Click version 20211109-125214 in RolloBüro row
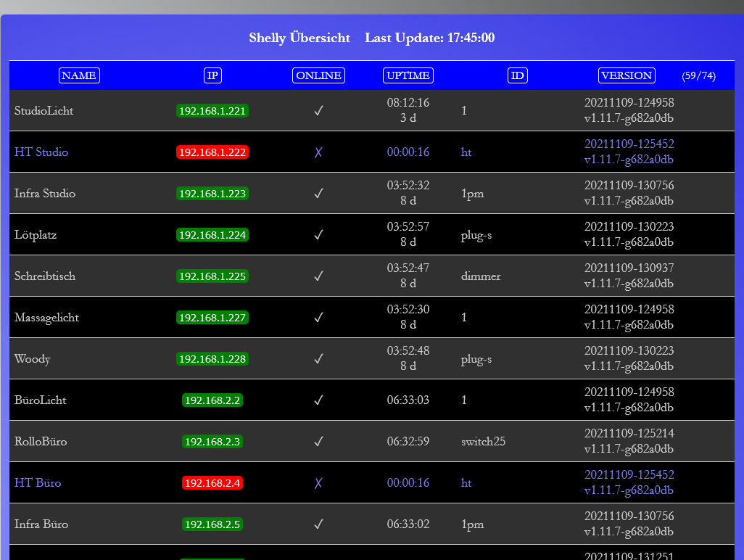Screen dimensions: 744x560 click(x=629, y=433)
